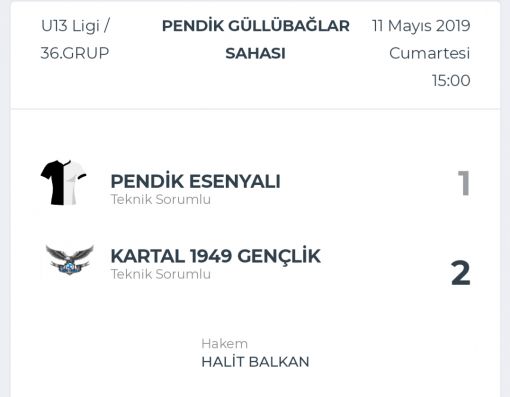Click the Kartal 1949 Gençlik eagle logo
This screenshot has width=510, height=397.
pos(69,260)
